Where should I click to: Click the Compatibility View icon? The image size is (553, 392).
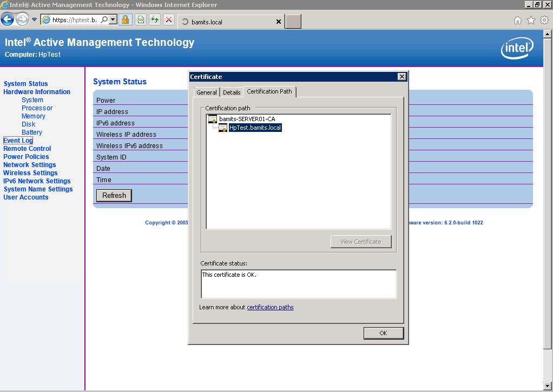point(142,19)
